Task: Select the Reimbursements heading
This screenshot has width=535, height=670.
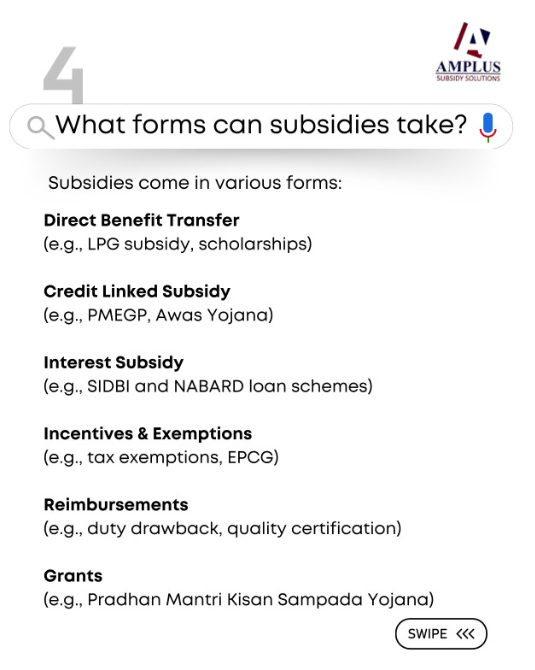Action: pos(116,505)
